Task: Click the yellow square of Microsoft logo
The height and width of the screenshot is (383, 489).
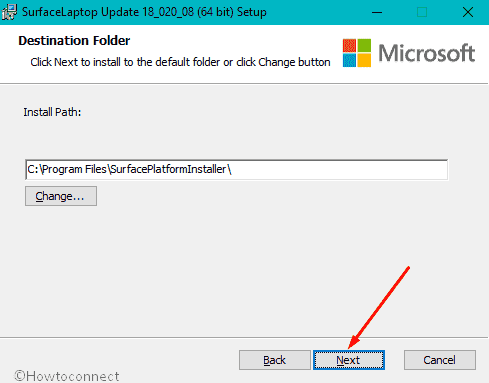Action: [x=364, y=60]
